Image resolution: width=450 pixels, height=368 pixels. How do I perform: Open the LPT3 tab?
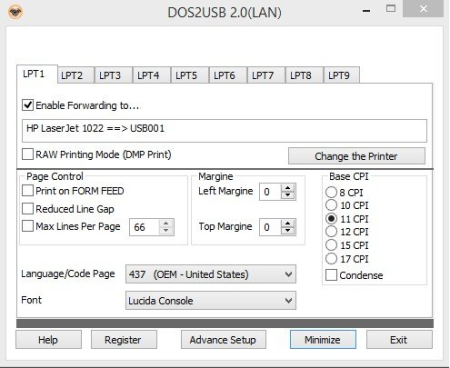[113, 75]
